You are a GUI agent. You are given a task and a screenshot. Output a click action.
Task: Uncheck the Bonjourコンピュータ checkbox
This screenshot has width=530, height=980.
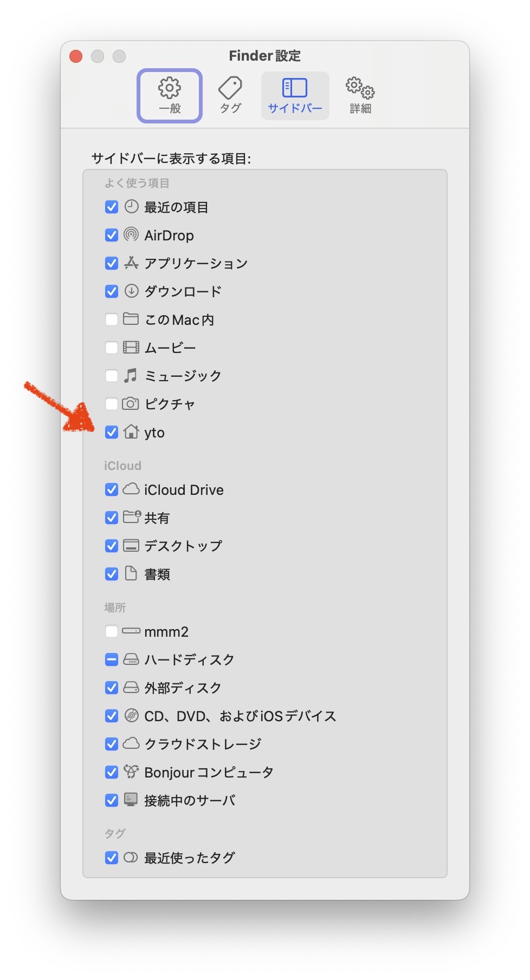pos(112,772)
